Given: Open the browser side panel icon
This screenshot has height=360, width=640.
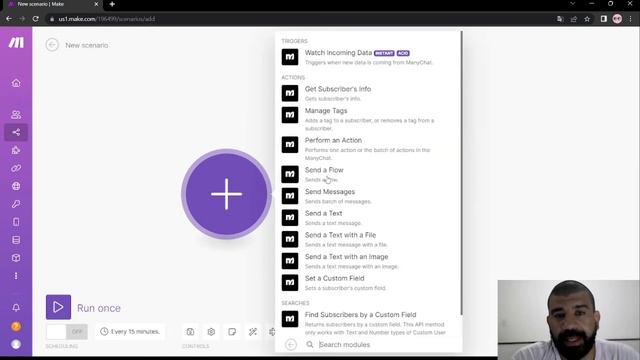Looking at the screenshot, I should point(604,19).
